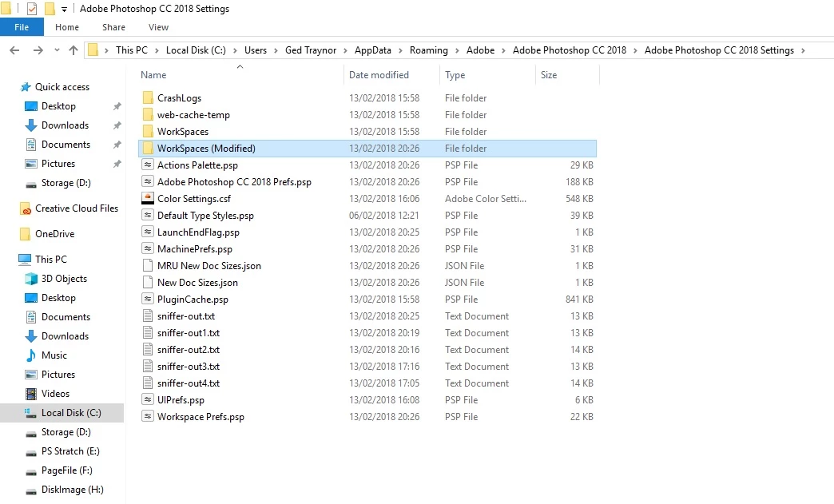Expand the chevron after 'Users' in breadcrumb
The image size is (834, 504).
[x=276, y=50]
